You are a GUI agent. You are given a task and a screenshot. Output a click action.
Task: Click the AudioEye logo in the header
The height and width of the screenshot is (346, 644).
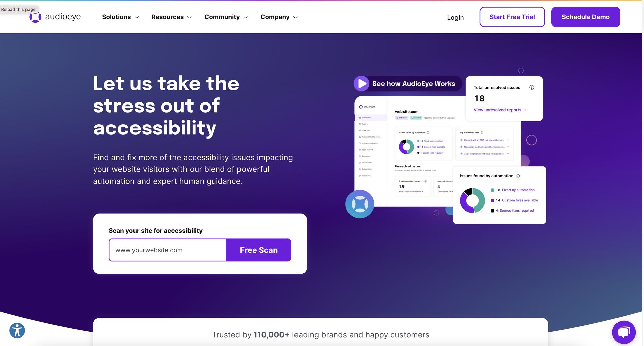(x=55, y=17)
